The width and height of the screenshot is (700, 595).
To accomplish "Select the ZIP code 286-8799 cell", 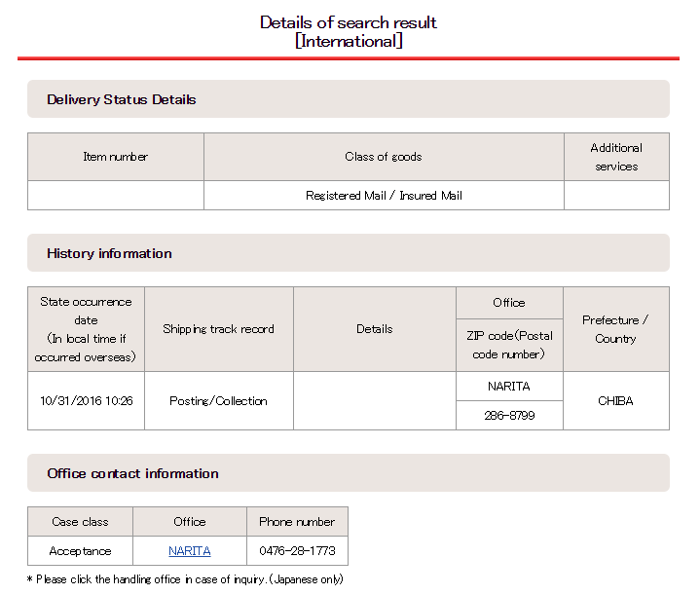I will click(509, 416).
